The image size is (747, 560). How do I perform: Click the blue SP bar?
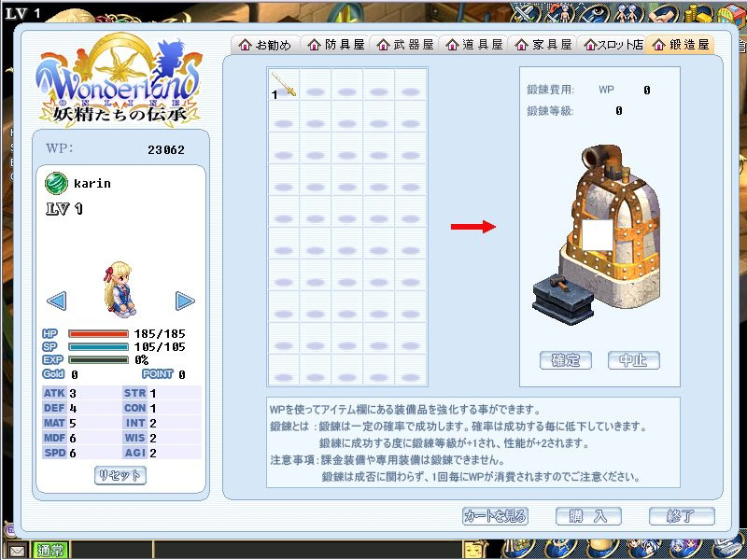(x=99, y=346)
